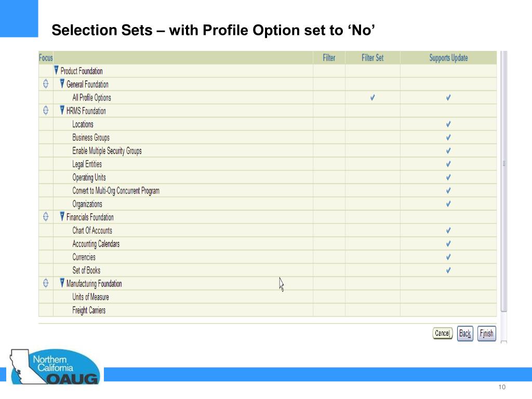Click the vertical scrollbar thumb
The image size is (532, 399).
pos(504,181)
